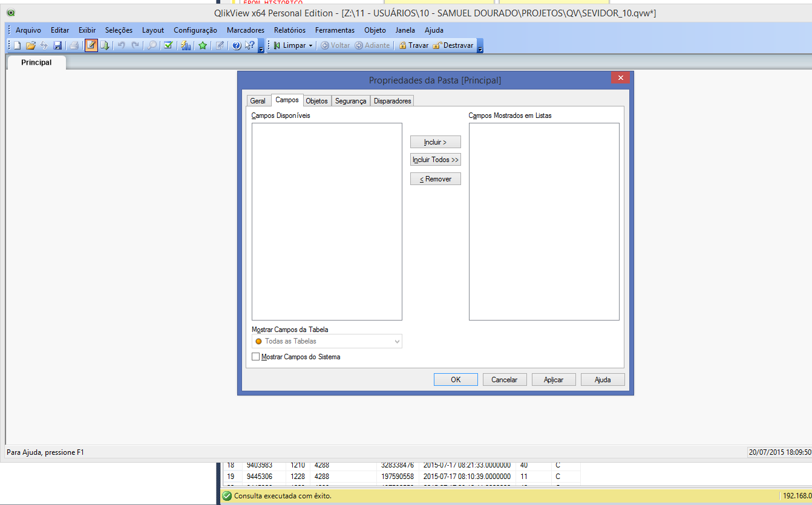Switch to the Objetos tab

[317, 101]
